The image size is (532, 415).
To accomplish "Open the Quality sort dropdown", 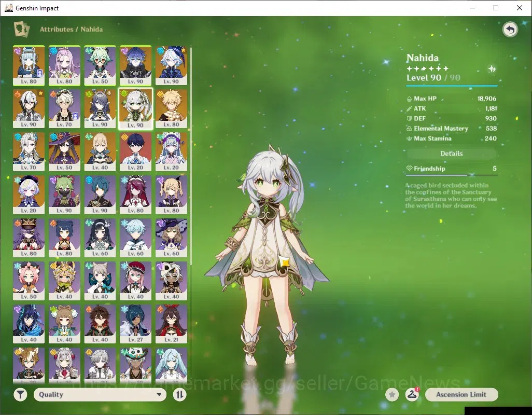I will [100, 395].
